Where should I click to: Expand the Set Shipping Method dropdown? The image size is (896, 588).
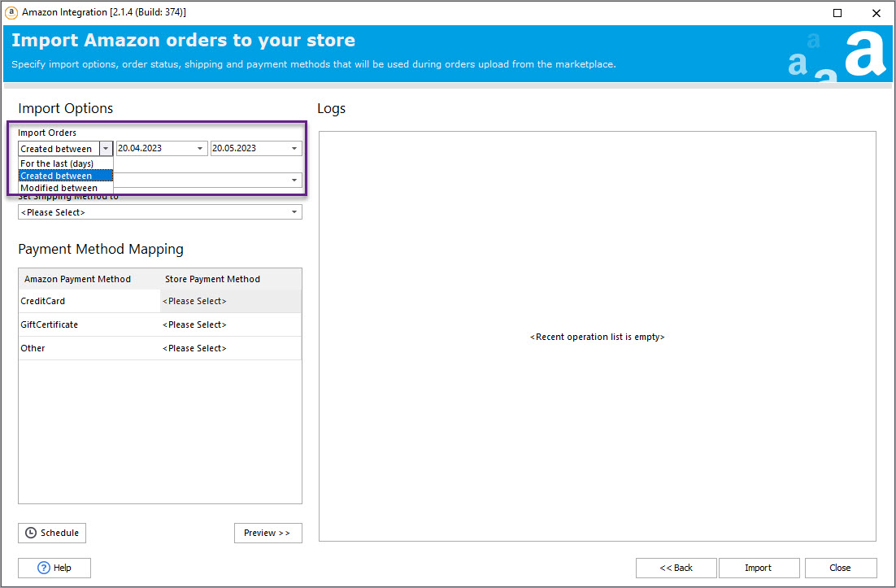[294, 212]
